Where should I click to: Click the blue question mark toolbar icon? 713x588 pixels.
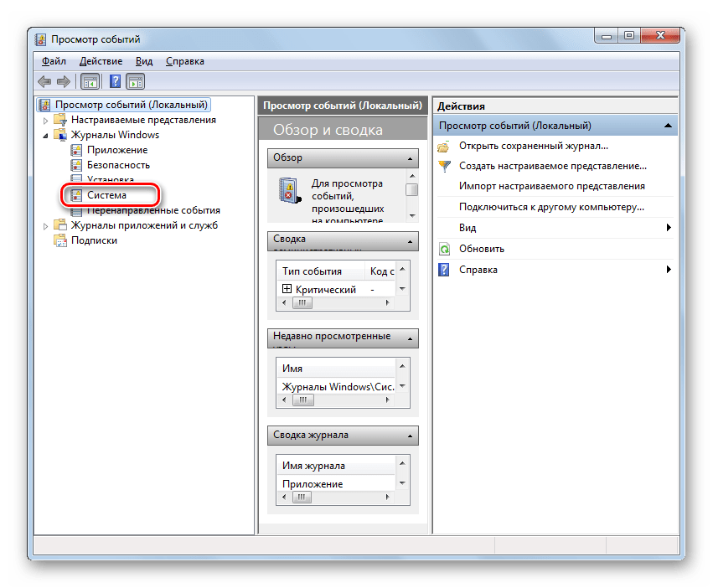click(x=115, y=81)
